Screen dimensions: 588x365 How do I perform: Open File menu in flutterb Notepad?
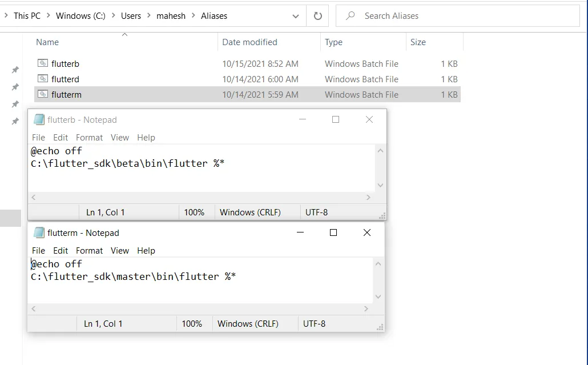(x=38, y=138)
